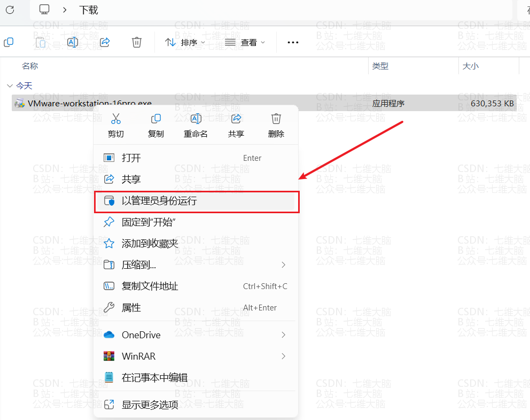Click the toolbar Copy icon
Screen dimensions: 530x420
coord(9,42)
